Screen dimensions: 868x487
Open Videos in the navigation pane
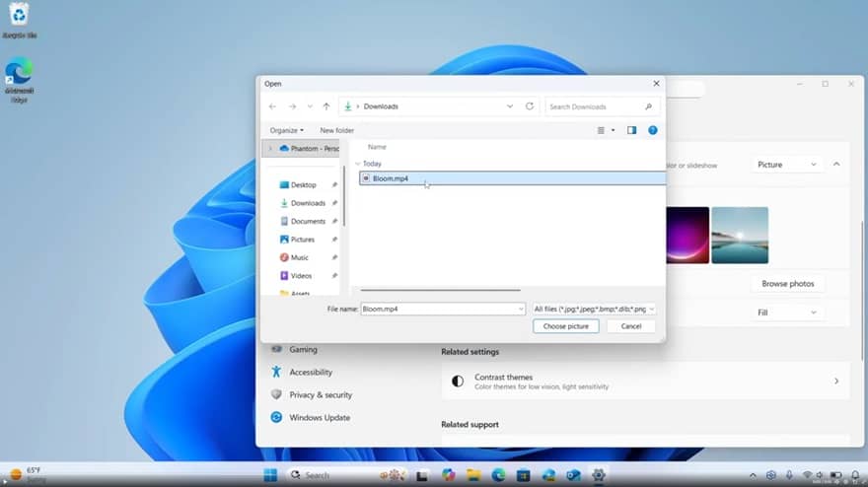[x=301, y=276]
